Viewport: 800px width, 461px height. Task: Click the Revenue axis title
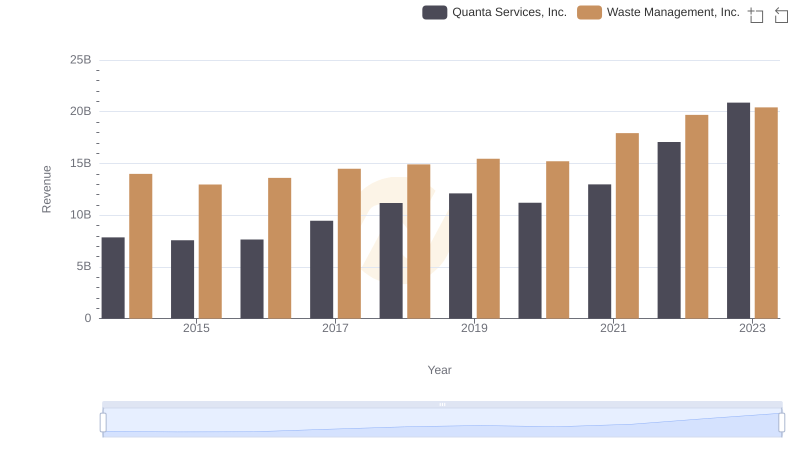[46, 189]
